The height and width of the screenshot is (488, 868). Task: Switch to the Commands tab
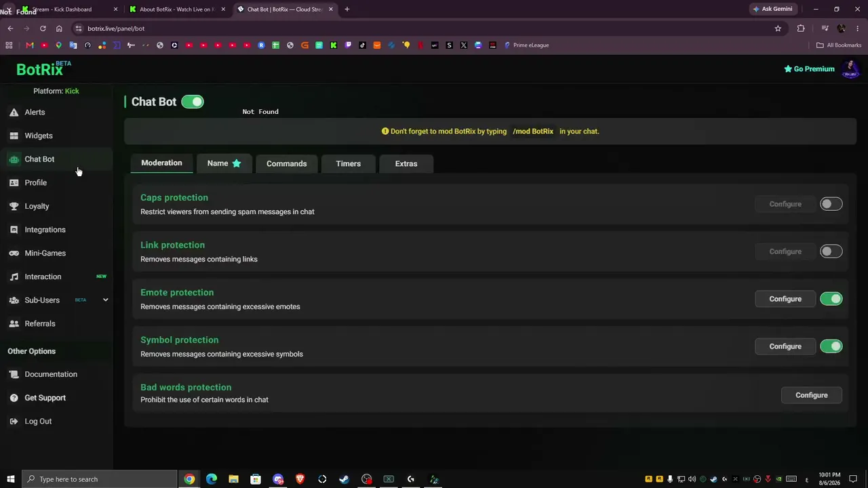[286, 163]
